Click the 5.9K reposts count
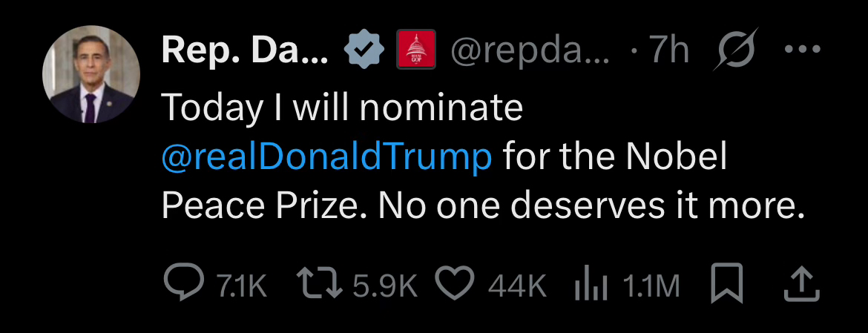The height and width of the screenshot is (333, 868). pyautogui.click(x=385, y=286)
